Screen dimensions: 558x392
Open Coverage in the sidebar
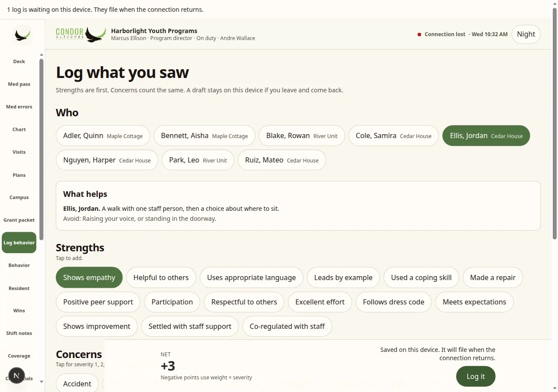click(x=19, y=356)
